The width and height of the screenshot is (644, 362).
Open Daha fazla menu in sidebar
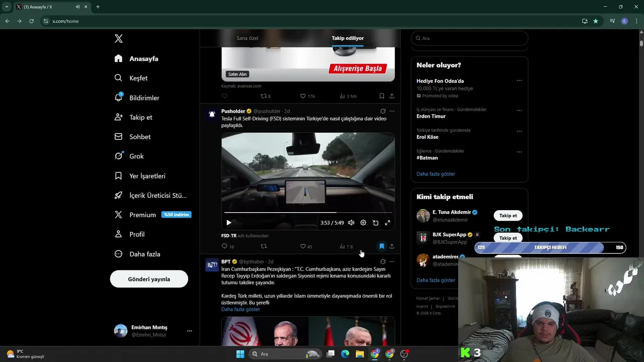pyautogui.click(x=137, y=254)
